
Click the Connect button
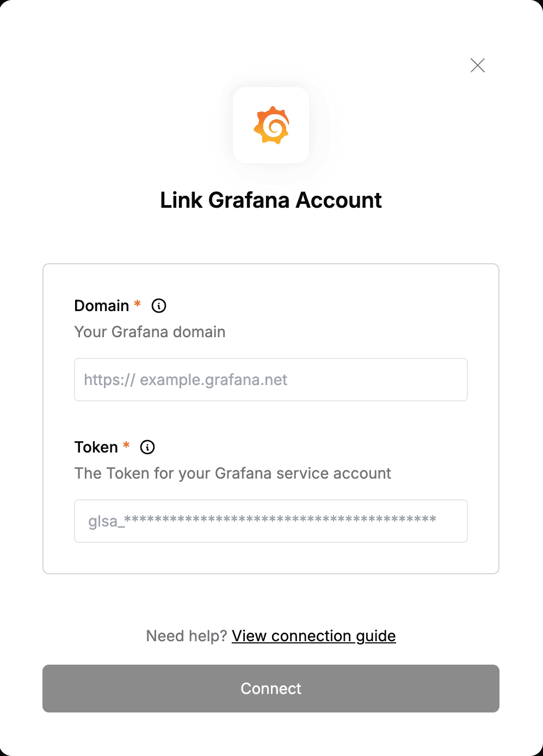tap(271, 689)
